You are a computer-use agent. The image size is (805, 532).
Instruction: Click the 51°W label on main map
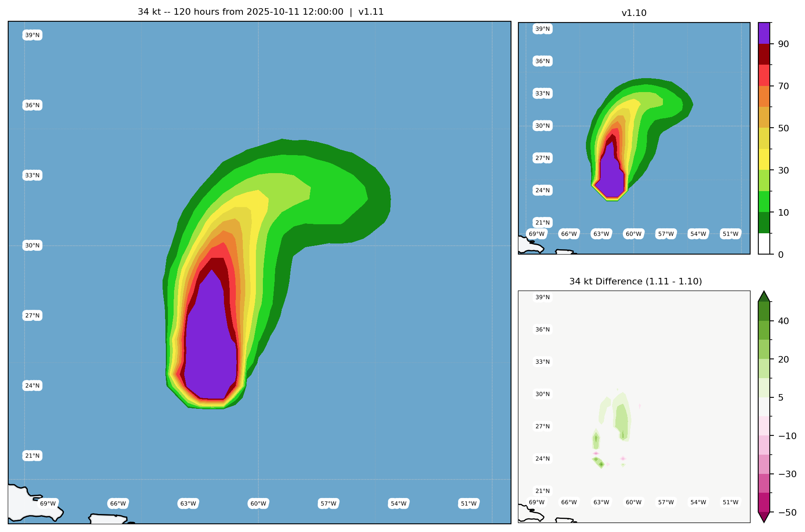(469, 503)
